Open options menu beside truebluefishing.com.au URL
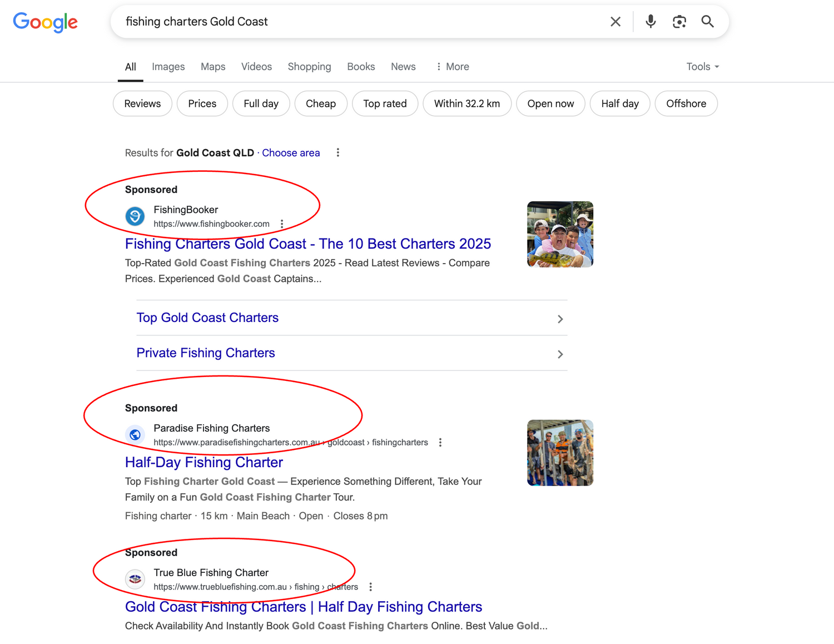The image size is (834, 644). (x=370, y=587)
